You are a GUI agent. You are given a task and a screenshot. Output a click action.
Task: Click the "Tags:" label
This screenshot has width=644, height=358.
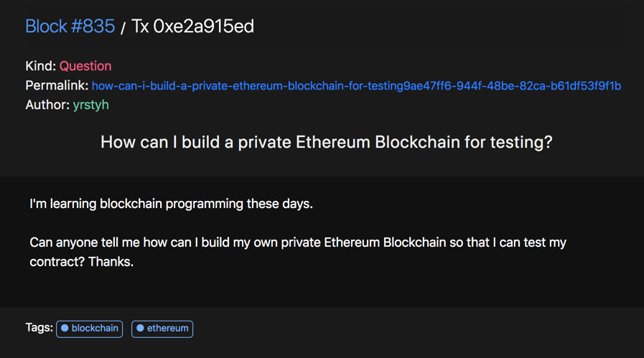(39, 328)
